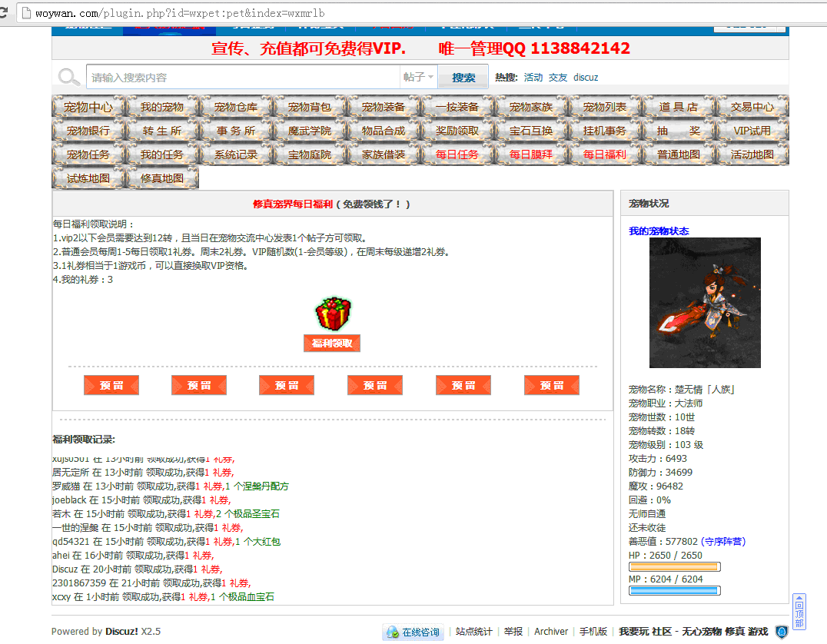Open the 魔武学院 menu
Screen dimensions: 827x644
(x=310, y=131)
